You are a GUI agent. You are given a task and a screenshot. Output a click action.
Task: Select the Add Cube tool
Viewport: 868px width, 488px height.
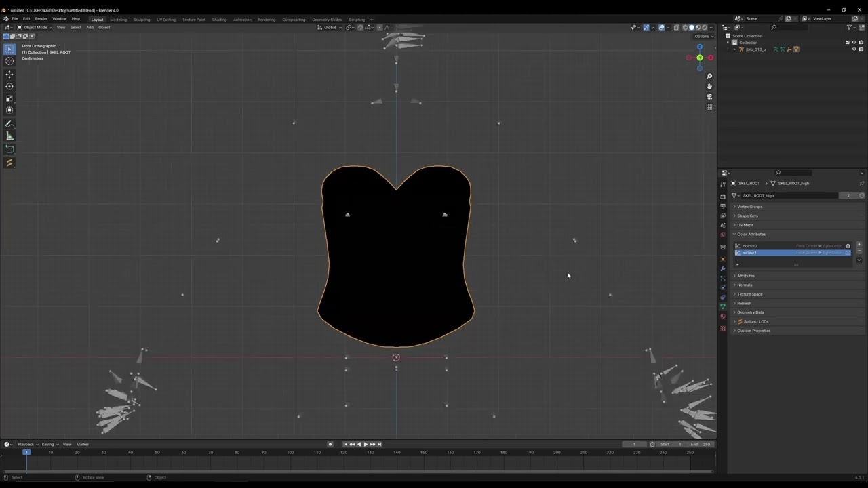(x=9, y=149)
